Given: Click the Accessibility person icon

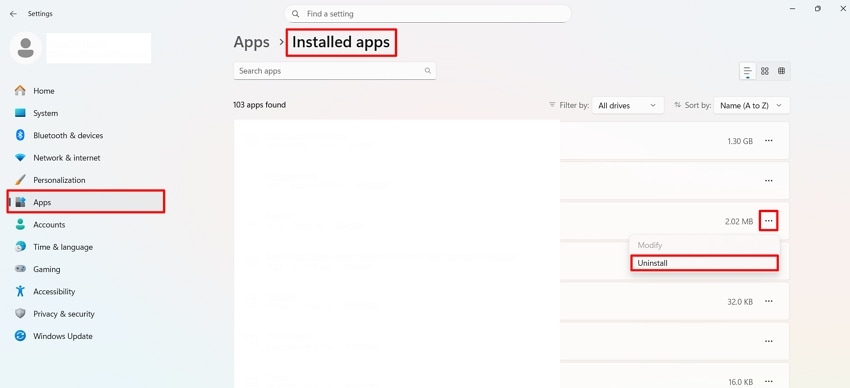Looking at the screenshot, I should tap(21, 291).
